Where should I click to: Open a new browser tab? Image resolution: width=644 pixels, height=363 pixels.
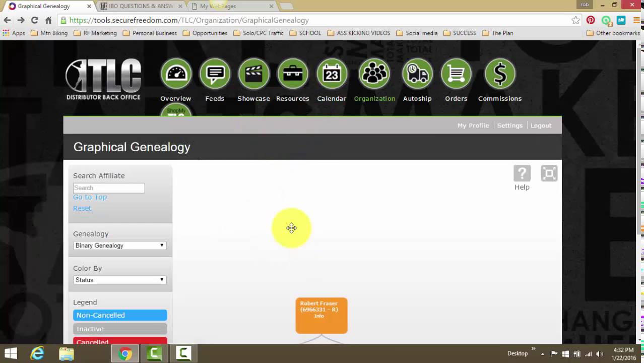click(x=286, y=6)
